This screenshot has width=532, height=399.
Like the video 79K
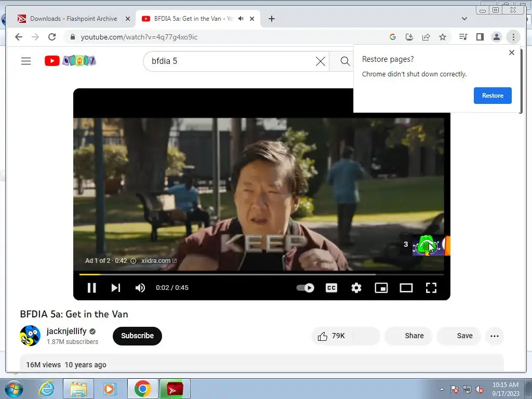(x=331, y=336)
